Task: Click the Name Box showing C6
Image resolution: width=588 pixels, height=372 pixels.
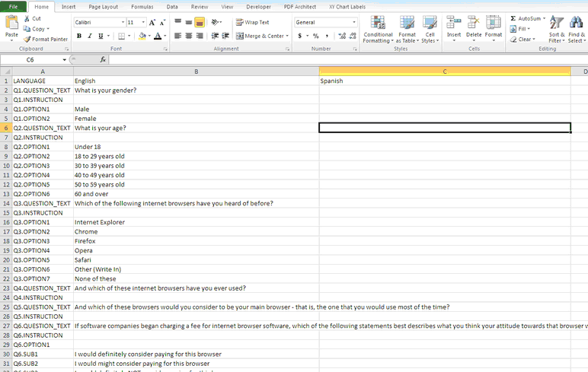Action: point(30,59)
